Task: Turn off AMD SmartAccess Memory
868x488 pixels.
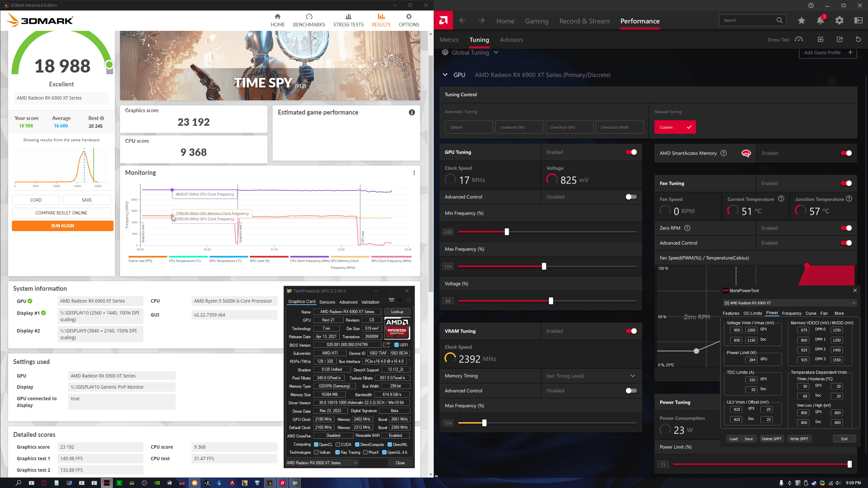Action: point(846,153)
